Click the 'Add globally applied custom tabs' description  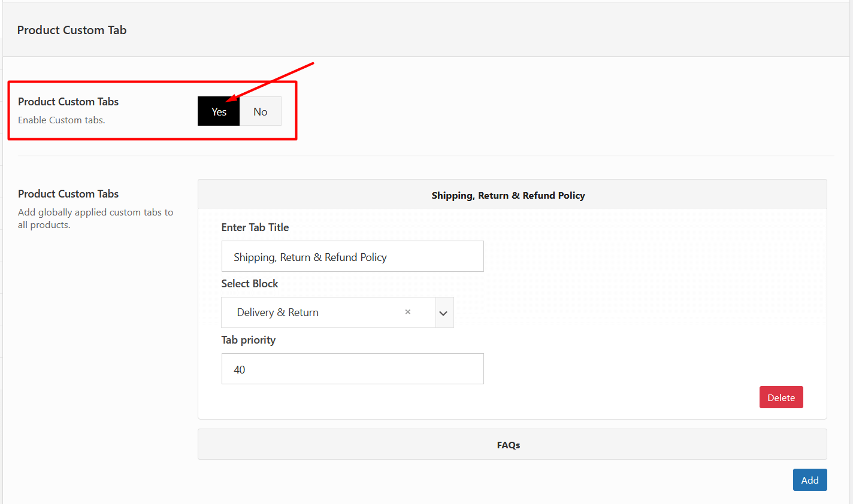95,218
